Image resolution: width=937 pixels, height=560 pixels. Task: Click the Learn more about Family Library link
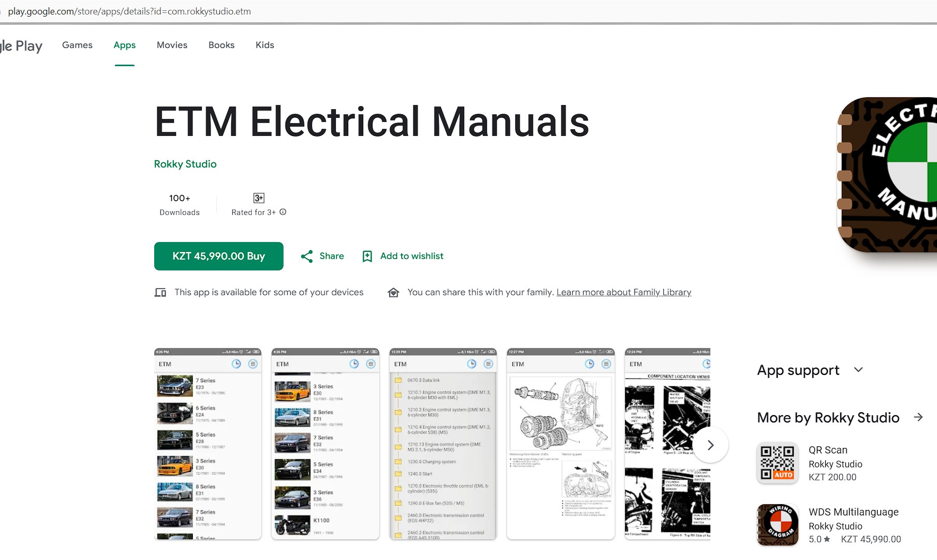(x=623, y=292)
